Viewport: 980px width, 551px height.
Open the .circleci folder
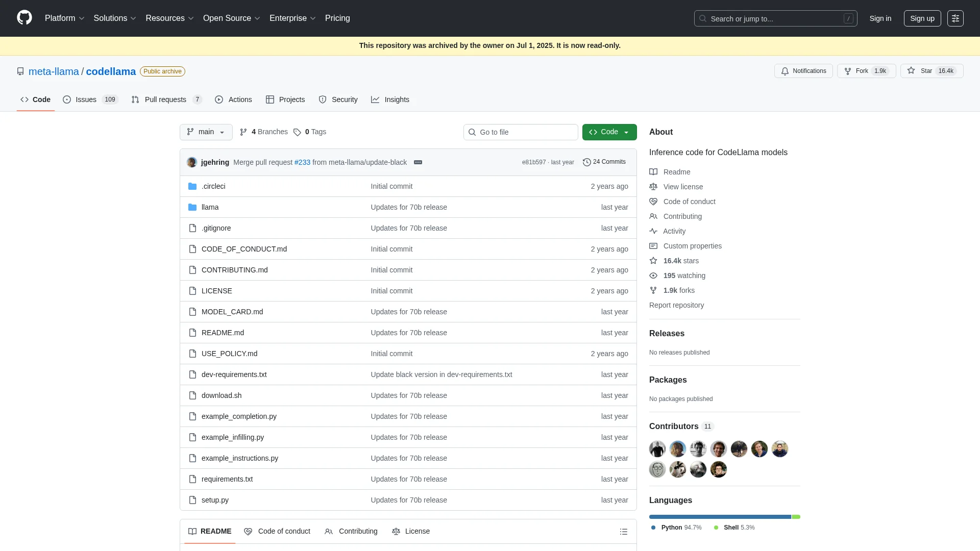(213, 186)
